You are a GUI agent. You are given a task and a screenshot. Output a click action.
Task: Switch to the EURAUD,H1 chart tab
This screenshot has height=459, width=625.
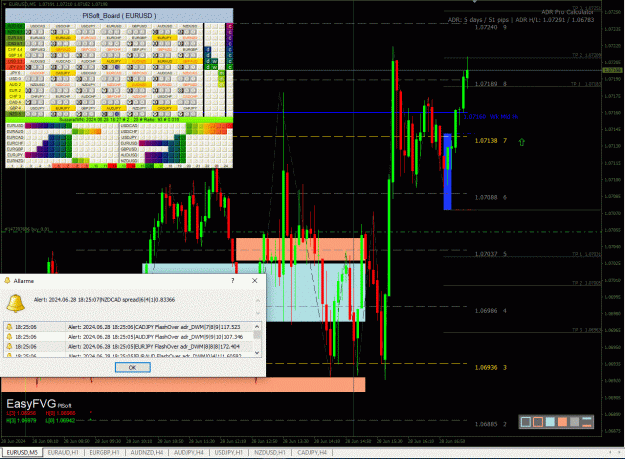(x=63, y=453)
